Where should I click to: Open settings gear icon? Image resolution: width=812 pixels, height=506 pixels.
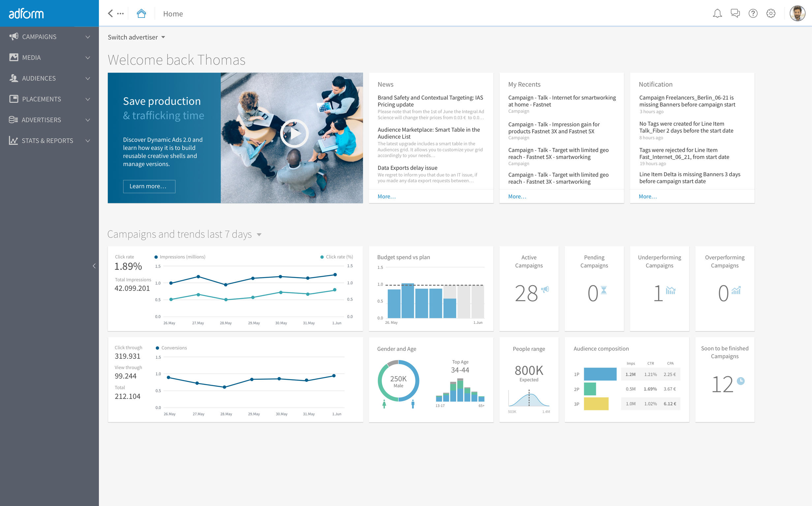click(771, 14)
